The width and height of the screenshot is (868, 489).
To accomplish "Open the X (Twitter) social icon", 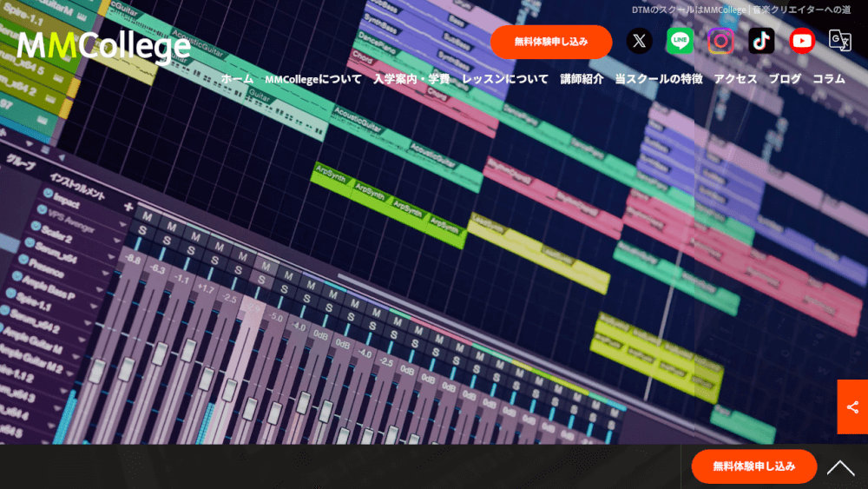I will coord(639,41).
